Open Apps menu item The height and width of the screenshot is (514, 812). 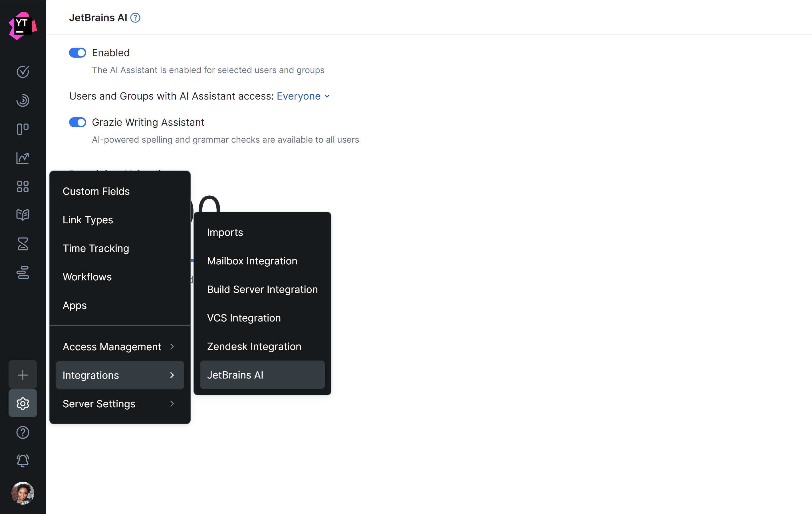[x=120, y=305]
